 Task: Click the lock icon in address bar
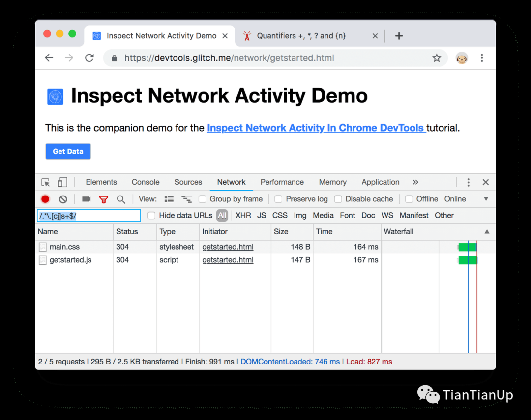(115, 58)
